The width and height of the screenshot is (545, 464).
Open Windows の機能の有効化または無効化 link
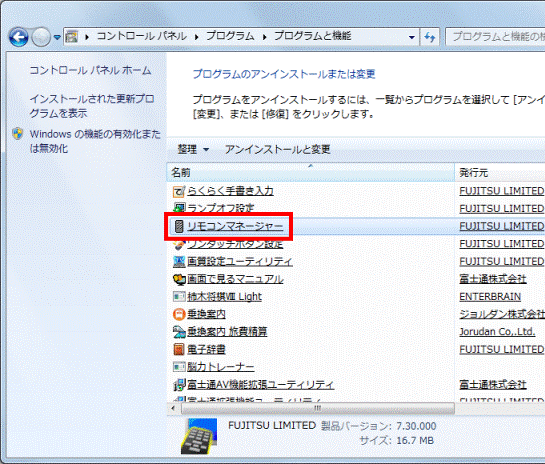click(95, 141)
